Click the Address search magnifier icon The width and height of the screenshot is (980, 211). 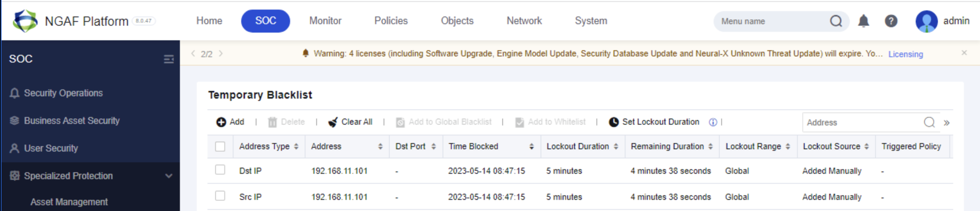point(929,122)
